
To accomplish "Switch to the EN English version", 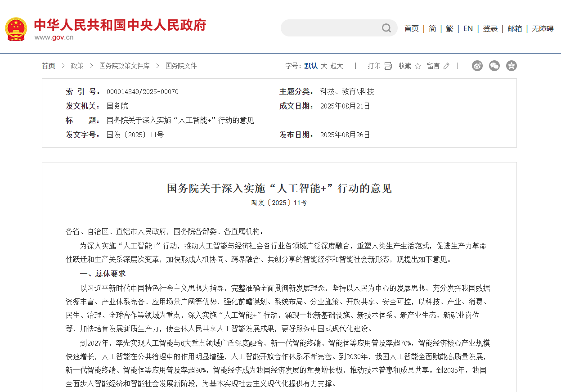I will click(x=468, y=29).
